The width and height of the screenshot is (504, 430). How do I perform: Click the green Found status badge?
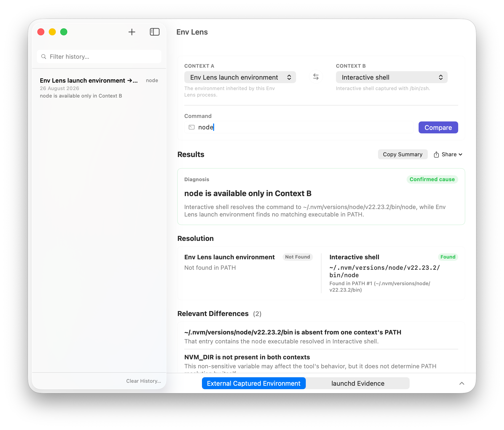(448, 257)
